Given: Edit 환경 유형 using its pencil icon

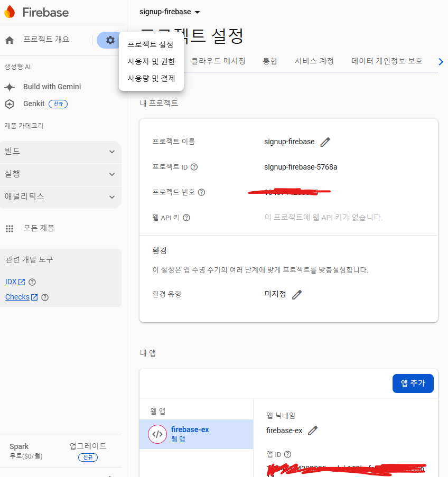Looking at the screenshot, I should click(x=296, y=294).
